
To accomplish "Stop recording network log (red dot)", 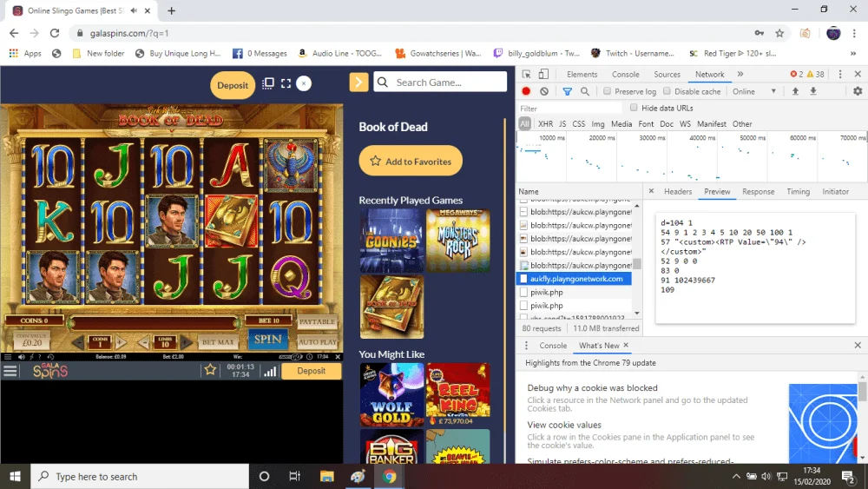I will pyautogui.click(x=526, y=91).
